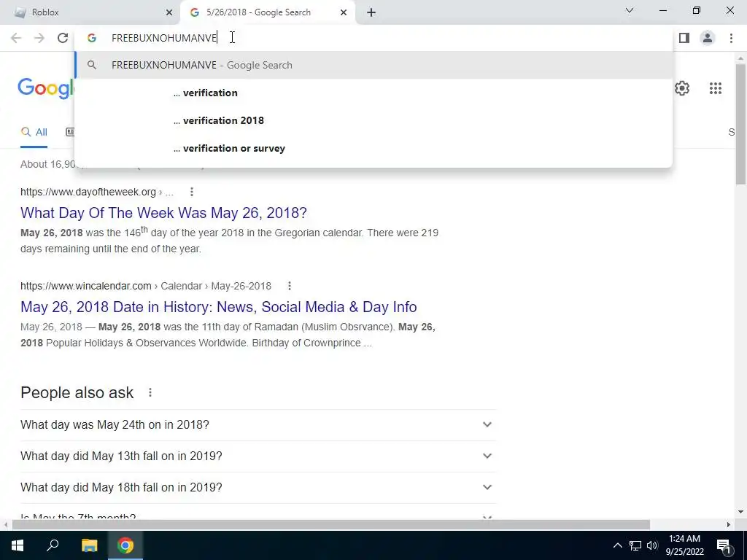This screenshot has width=747, height=560.
Task: Select the All search filter tab
Action: click(x=34, y=133)
